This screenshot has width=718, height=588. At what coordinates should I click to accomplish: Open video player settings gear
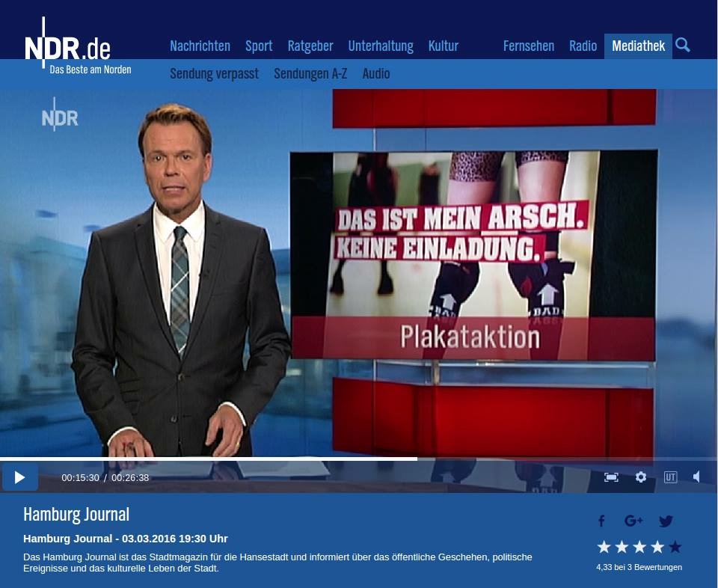pos(641,477)
